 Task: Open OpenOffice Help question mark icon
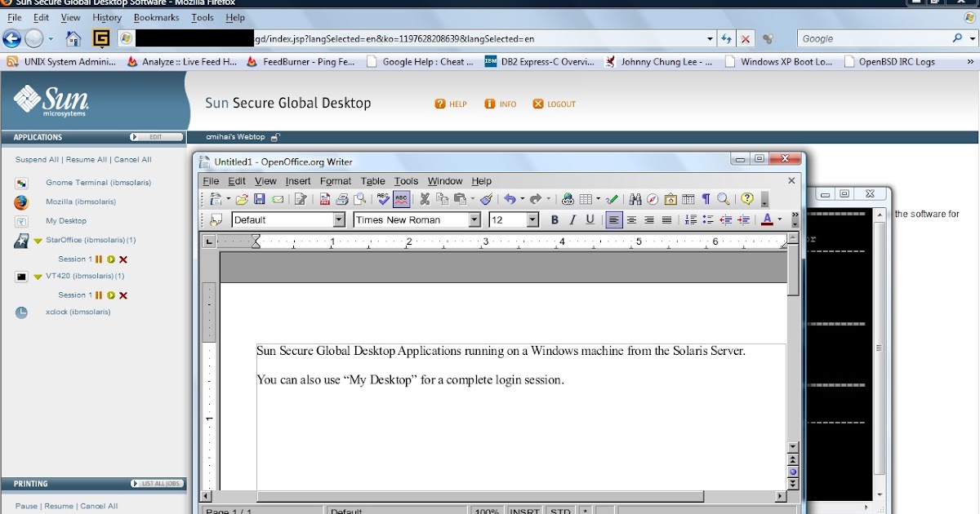pos(746,199)
